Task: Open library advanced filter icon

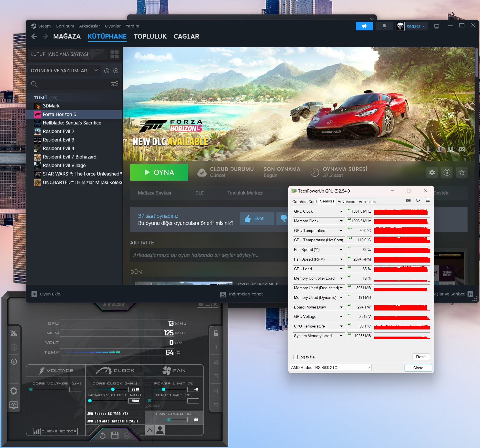Action: click(115, 84)
